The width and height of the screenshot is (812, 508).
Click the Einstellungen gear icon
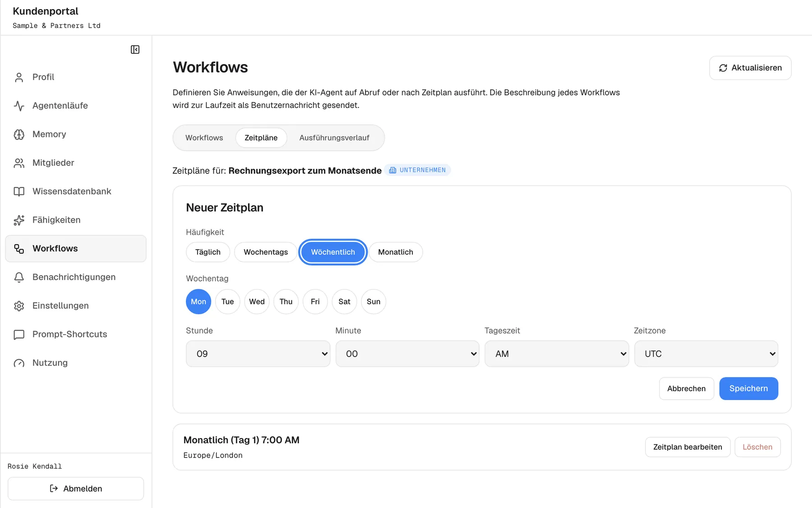(x=19, y=306)
